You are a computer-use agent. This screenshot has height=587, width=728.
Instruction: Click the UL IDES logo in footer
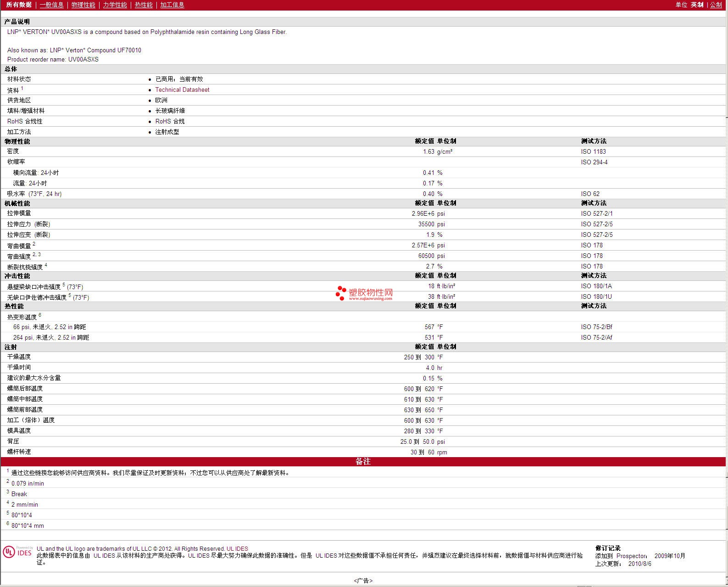click(17, 552)
